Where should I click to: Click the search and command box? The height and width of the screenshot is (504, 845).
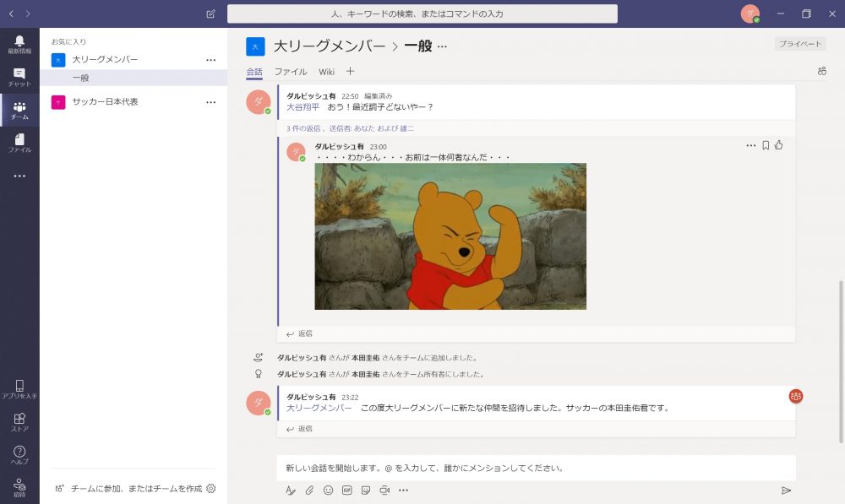click(x=422, y=14)
